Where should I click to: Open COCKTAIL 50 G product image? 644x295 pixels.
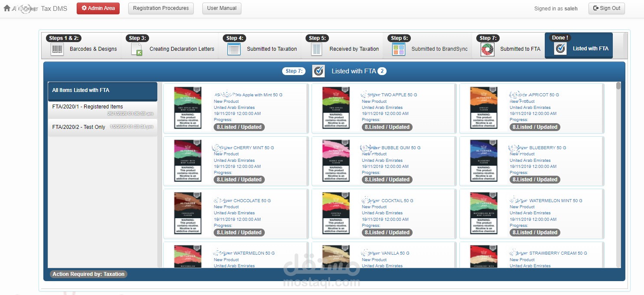pos(336,213)
